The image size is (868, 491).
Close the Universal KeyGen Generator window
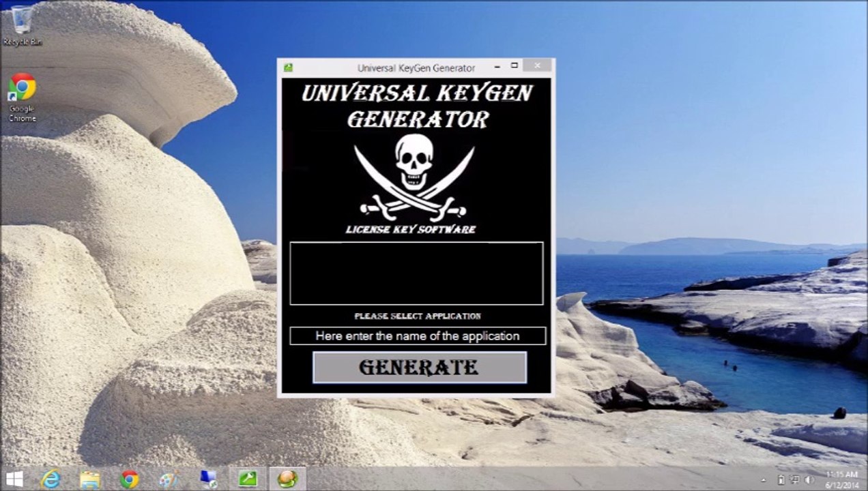[538, 65]
